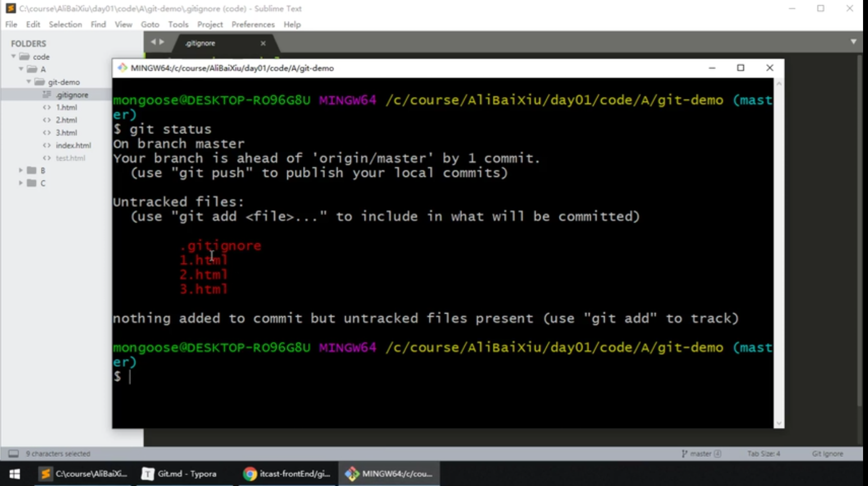The height and width of the screenshot is (486, 868).
Task: Click the <> icon next to index.html
Action: tap(47, 145)
